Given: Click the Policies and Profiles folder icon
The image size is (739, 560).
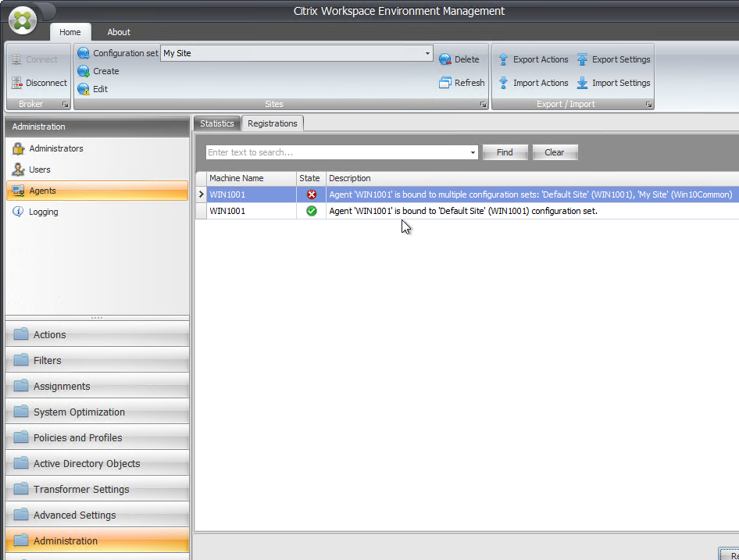Looking at the screenshot, I should pyautogui.click(x=21, y=437).
